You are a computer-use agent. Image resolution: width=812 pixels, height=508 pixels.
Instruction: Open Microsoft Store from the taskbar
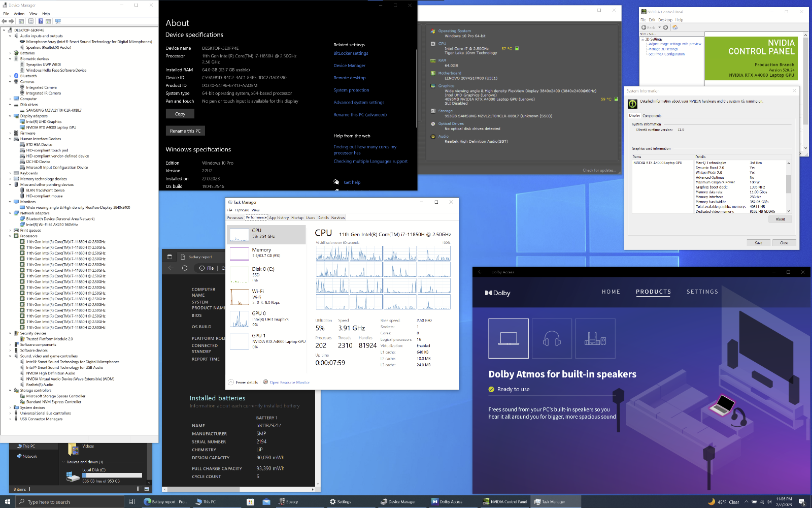tap(250, 501)
